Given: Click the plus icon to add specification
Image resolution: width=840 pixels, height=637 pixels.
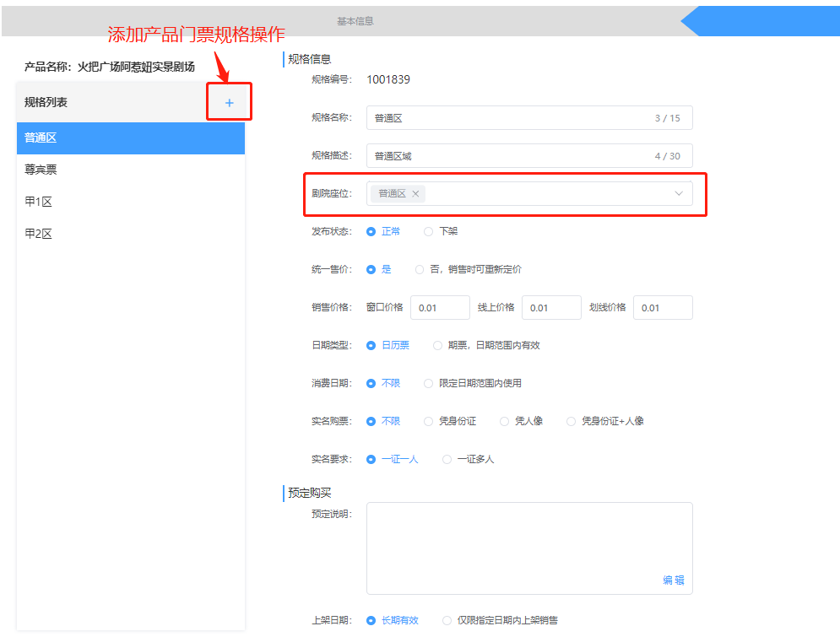Looking at the screenshot, I should click(x=229, y=103).
